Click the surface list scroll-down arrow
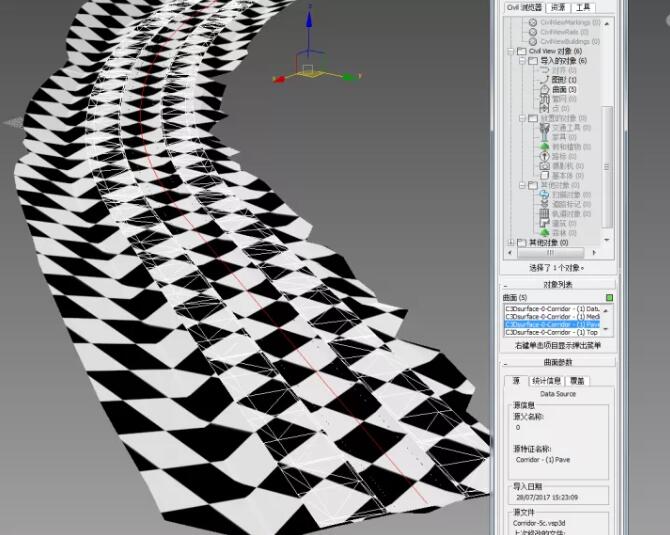670x535 pixels. [x=605, y=329]
